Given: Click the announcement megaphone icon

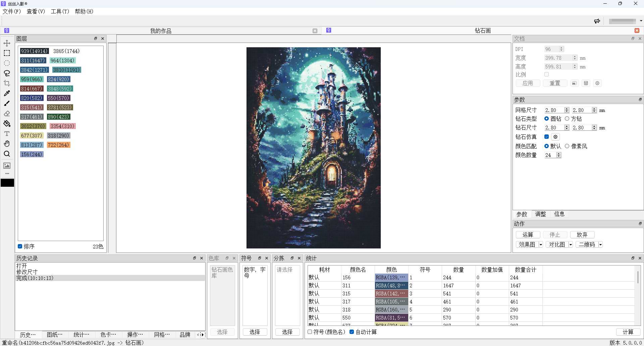Looking at the screenshot, I should (x=597, y=21).
